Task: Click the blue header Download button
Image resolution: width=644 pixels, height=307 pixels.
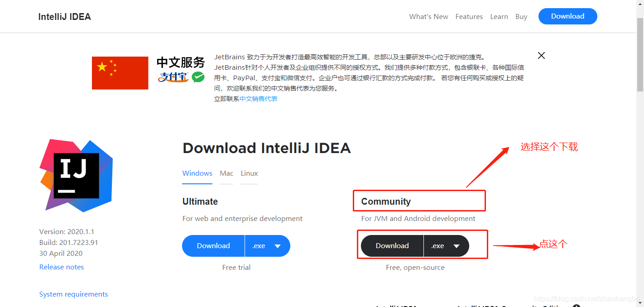Action: (x=567, y=16)
